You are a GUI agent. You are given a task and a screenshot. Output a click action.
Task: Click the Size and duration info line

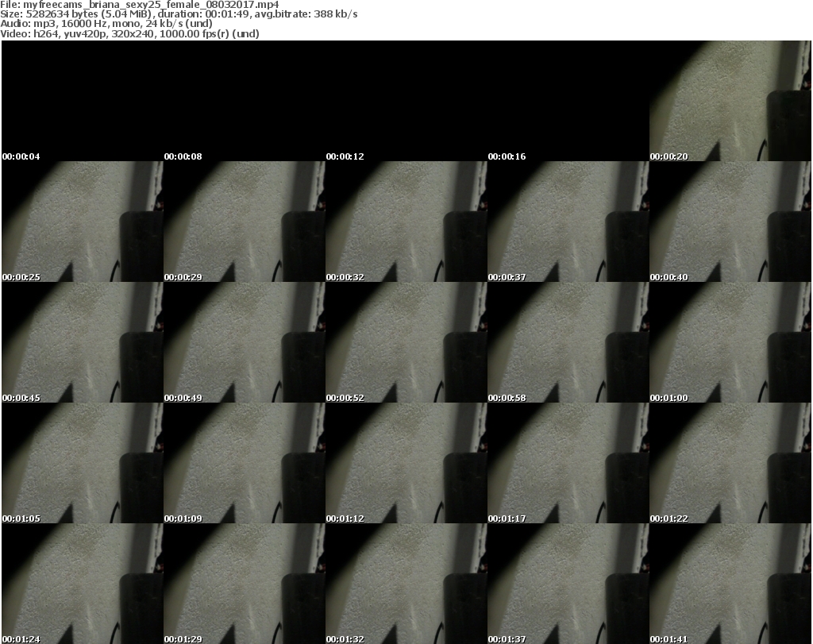pyautogui.click(x=179, y=14)
